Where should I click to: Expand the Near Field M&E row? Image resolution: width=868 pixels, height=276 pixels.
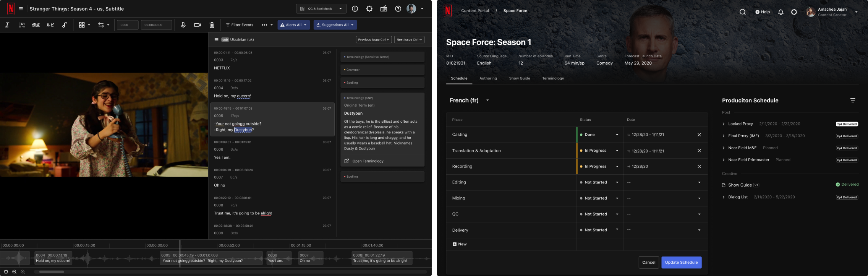(x=724, y=148)
